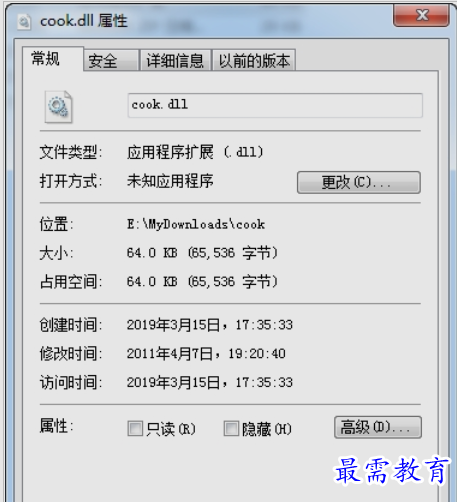Click the title bar file icon

(x=24, y=22)
